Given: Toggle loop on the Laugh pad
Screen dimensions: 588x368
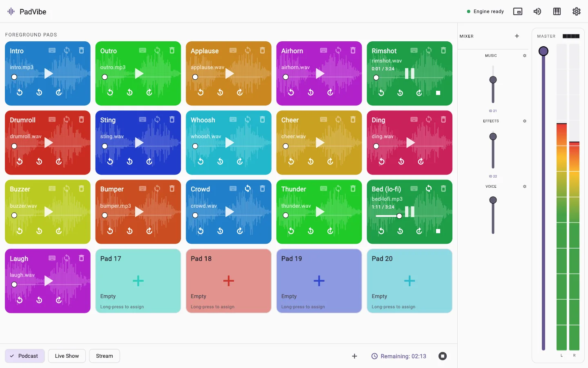Looking at the screenshot, I should [67, 258].
